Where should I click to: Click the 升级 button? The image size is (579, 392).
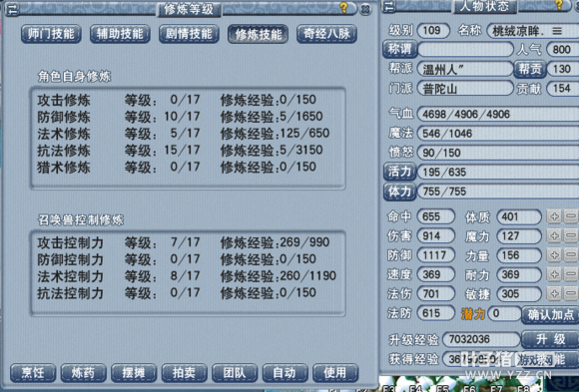550,339
